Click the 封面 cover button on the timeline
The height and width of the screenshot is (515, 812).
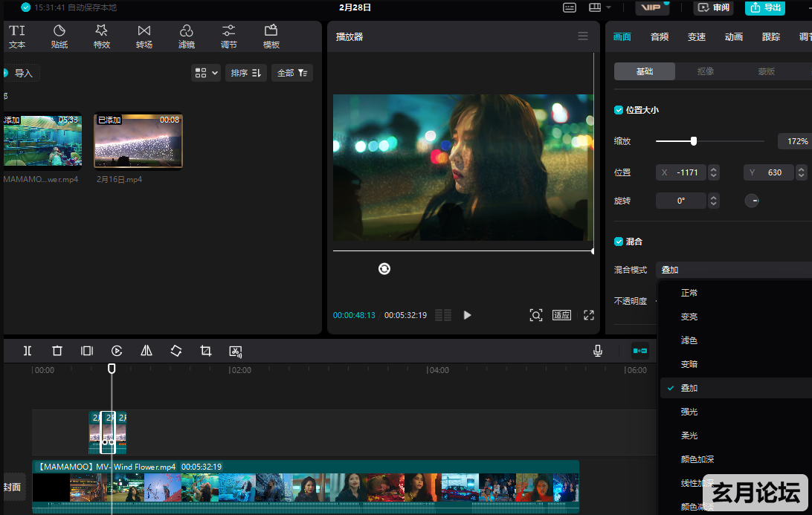tap(13, 487)
